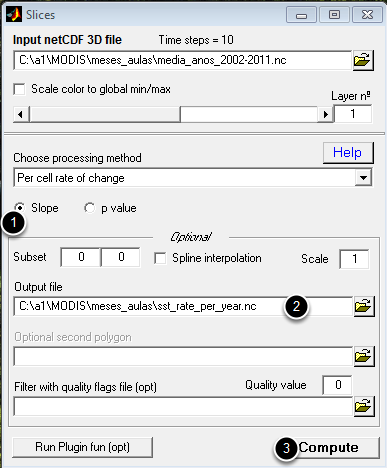Screen dimensions: 387x468
Task: Open the Per cell rate of change combo box
Action: [193, 178]
